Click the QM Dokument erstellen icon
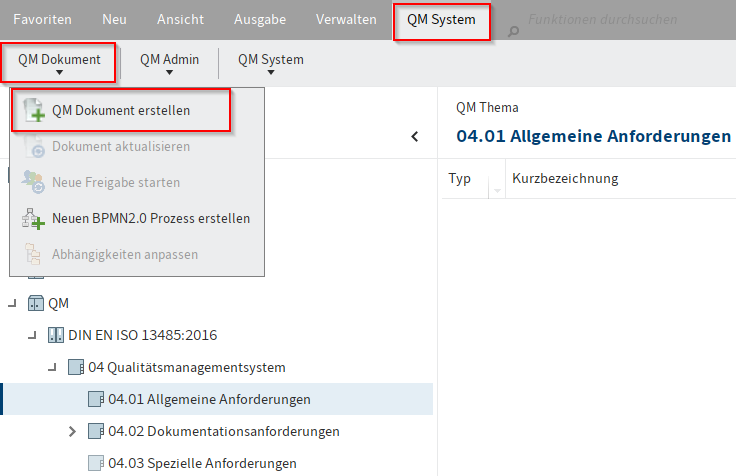The height and width of the screenshot is (476, 736). pos(34,111)
